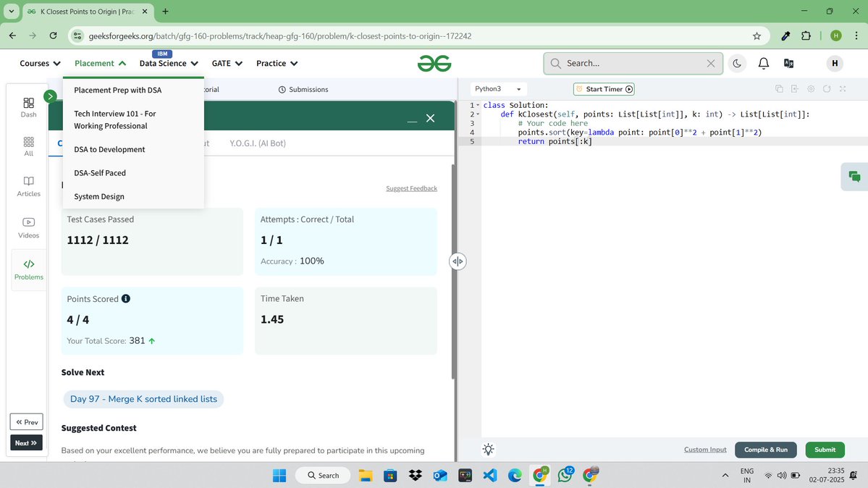Click the Start Timer button

click(x=604, y=88)
